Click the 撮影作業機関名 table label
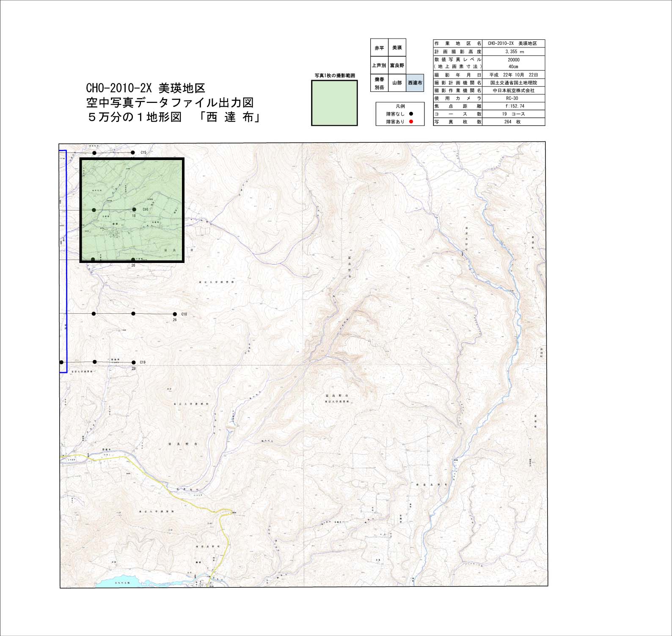 tap(458, 91)
